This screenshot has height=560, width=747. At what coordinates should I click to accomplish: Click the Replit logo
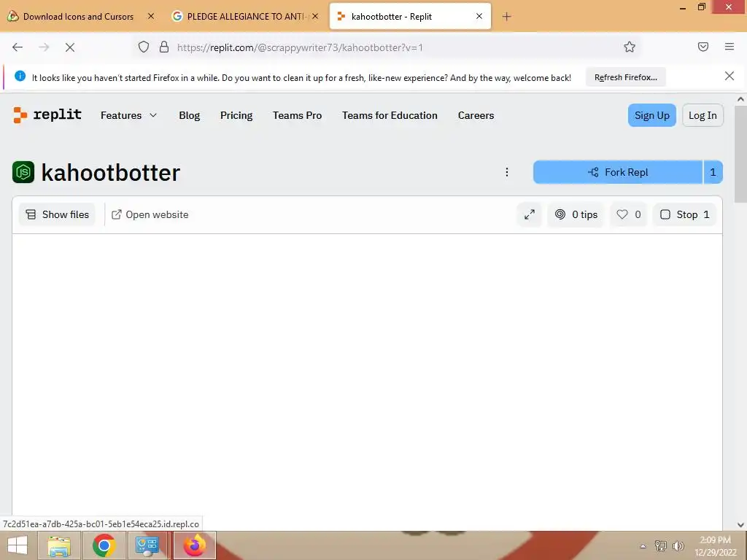[47, 114]
